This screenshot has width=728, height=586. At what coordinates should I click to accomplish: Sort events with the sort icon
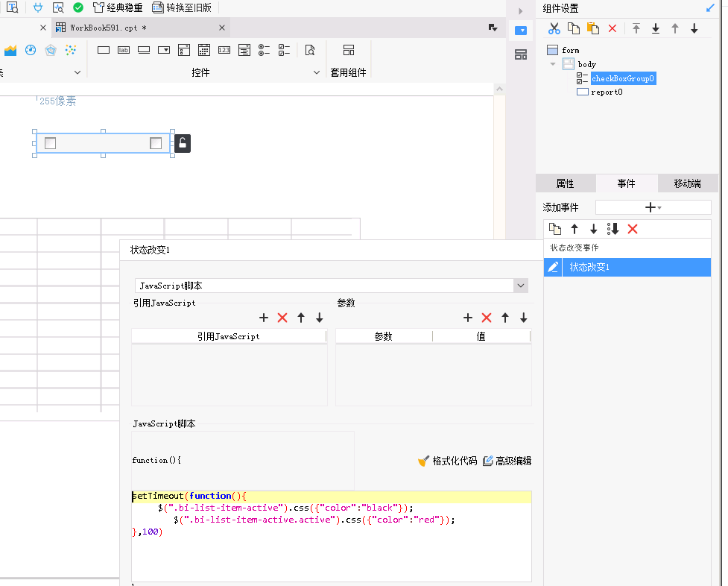[613, 229]
